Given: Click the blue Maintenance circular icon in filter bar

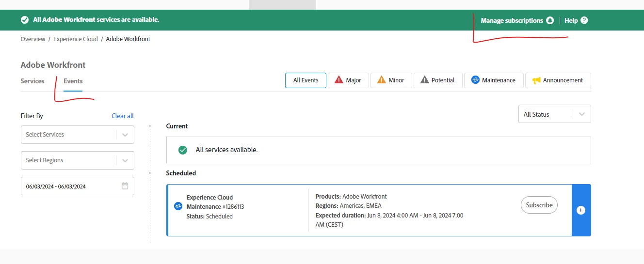Looking at the screenshot, I should coord(475,80).
